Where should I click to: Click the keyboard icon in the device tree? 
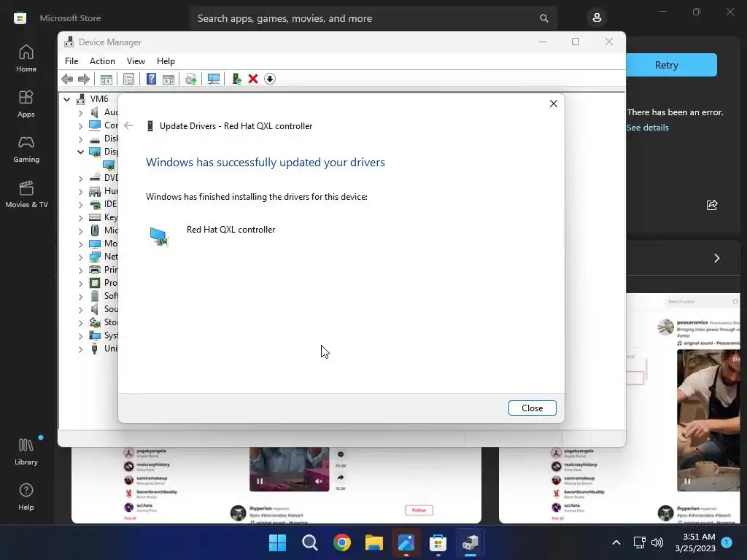point(95,217)
